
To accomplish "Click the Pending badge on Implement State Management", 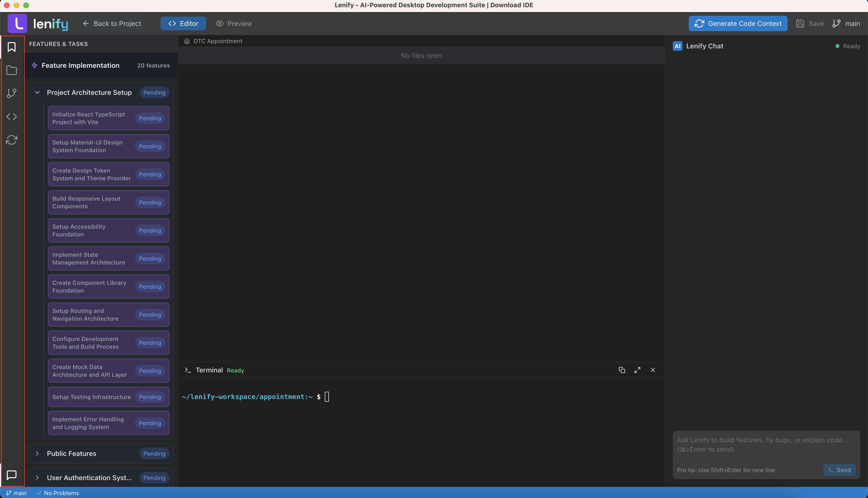I will coord(150,259).
